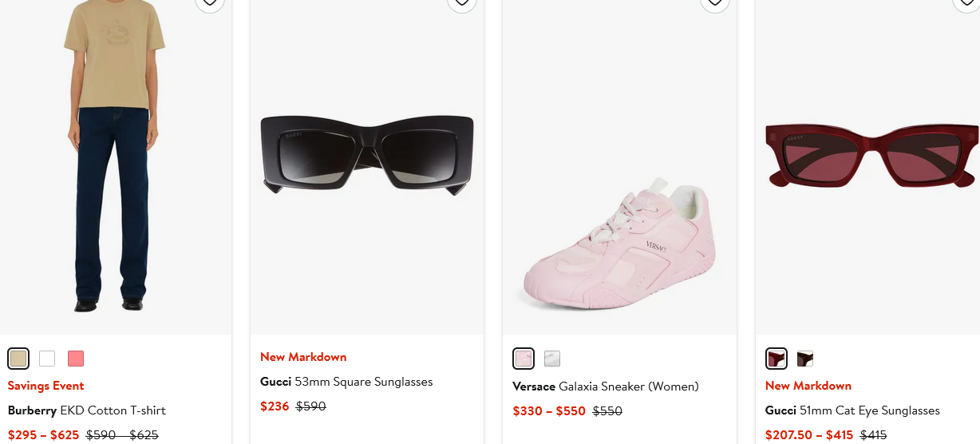Click the Burberry model product photo
The image size is (980, 444).
click(x=114, y=160)
